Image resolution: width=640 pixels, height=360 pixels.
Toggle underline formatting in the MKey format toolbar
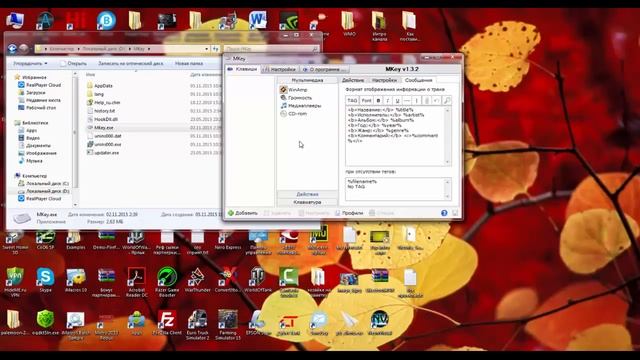[x=397, y=100]
